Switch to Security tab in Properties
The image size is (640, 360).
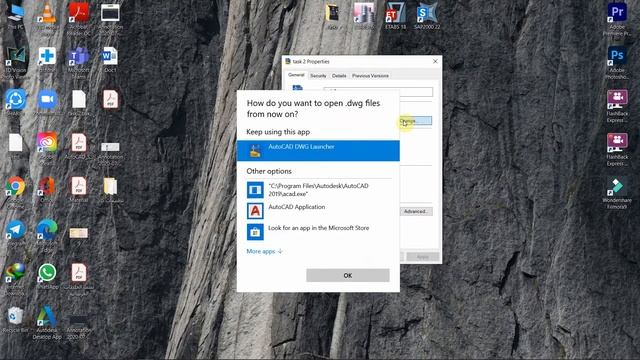318,76
